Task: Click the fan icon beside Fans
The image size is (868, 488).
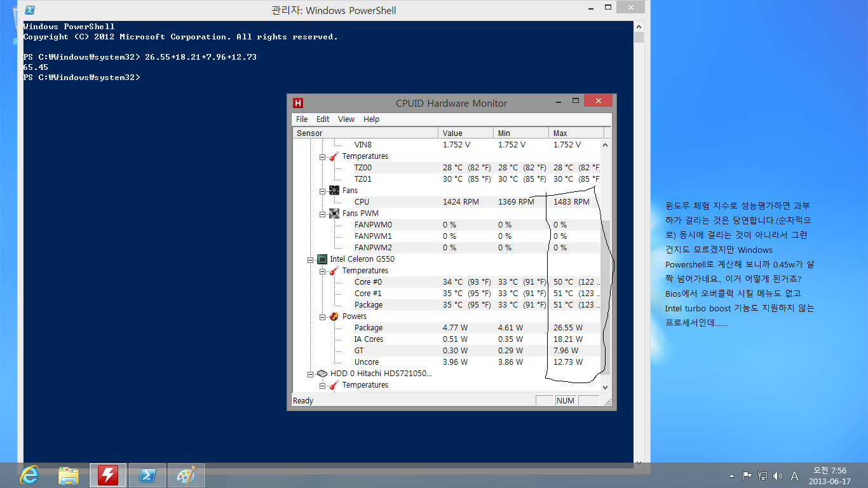Action: tap(334, 191)
